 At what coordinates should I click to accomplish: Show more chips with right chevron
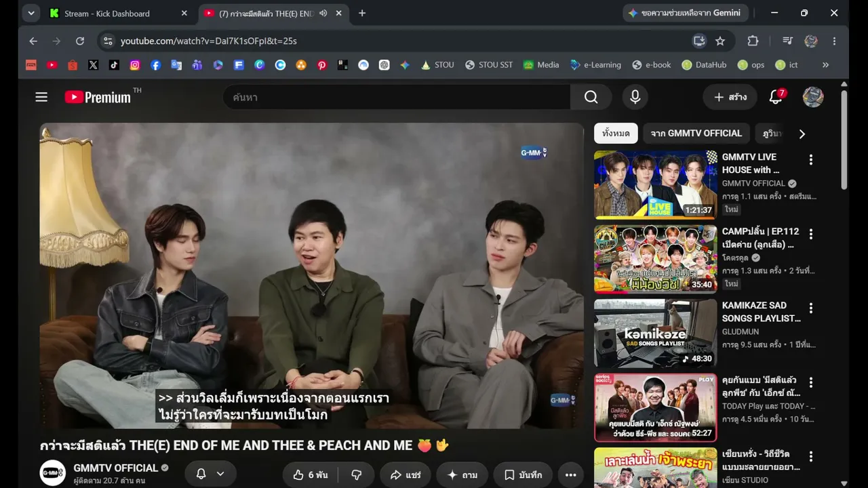[802, 134]
